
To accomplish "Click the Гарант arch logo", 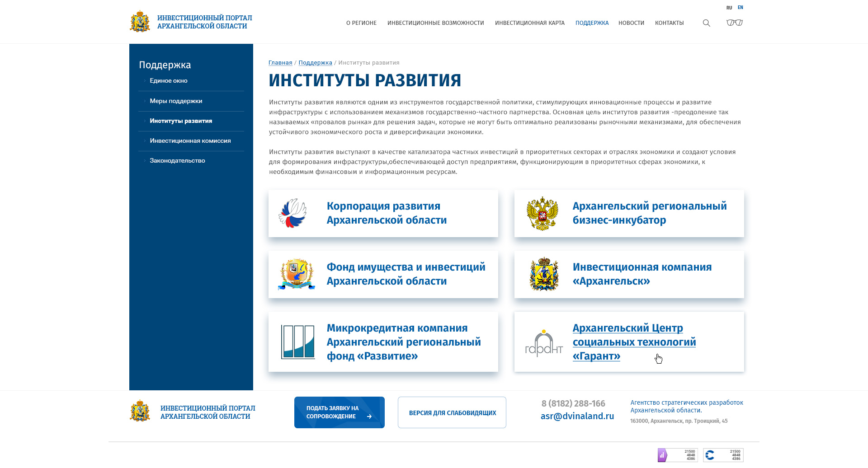I will click(544, 343).
